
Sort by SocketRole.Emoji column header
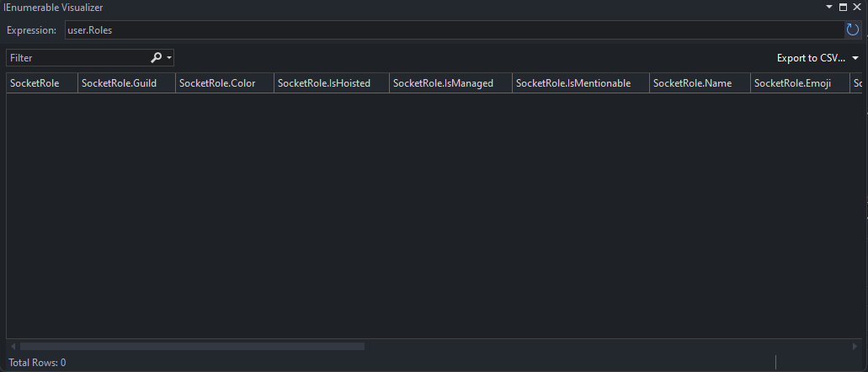(800, 83)
